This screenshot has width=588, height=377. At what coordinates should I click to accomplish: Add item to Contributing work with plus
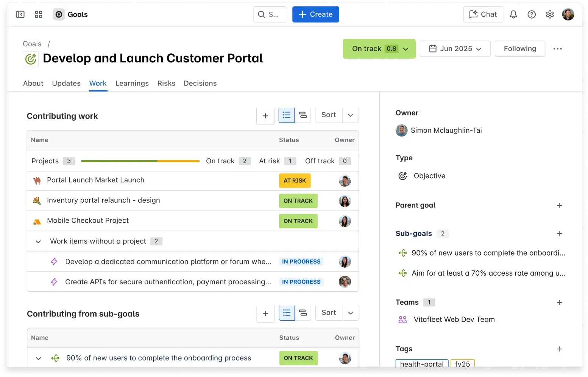265,116
